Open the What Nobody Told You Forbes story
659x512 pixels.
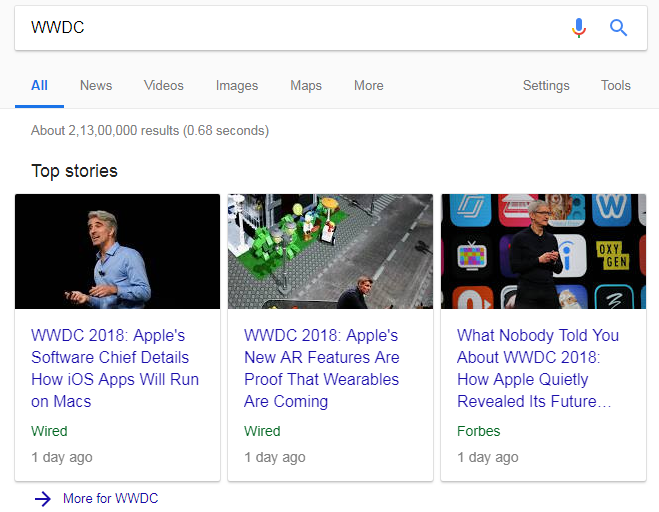538,368
